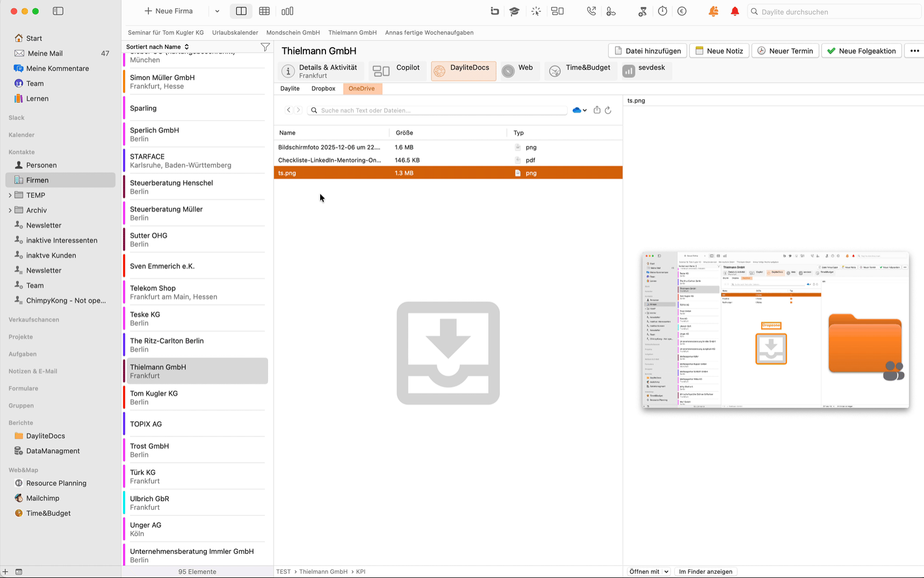Open the red alert bell
Image resolution: width=924 pixels, height=578 pixels.
tap(735, 11)
